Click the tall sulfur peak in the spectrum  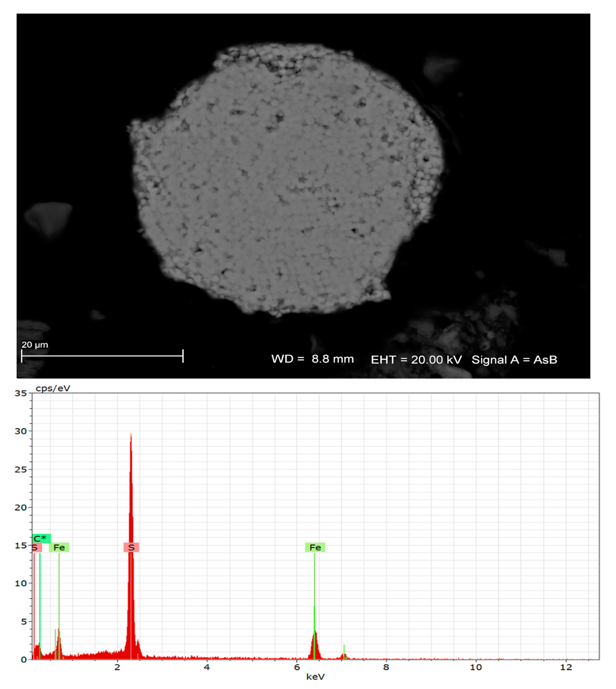click(x=131, y=508)
